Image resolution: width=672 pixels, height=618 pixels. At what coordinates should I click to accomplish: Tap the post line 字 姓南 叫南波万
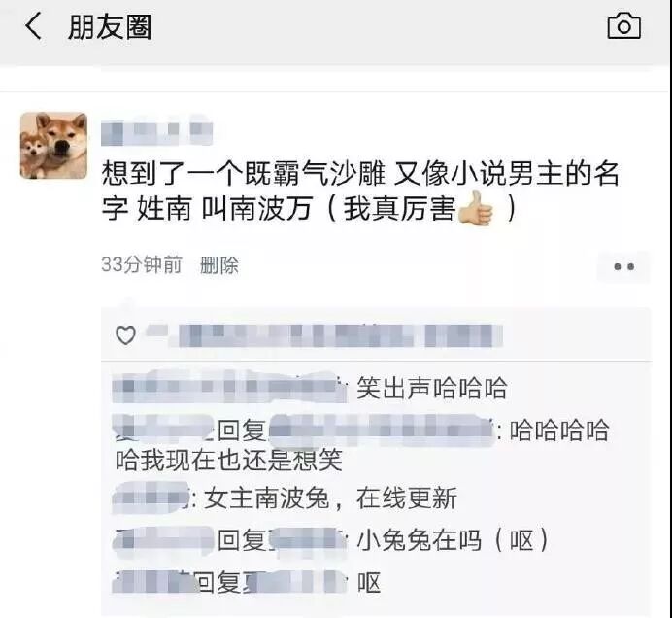(x=208, y=209)
